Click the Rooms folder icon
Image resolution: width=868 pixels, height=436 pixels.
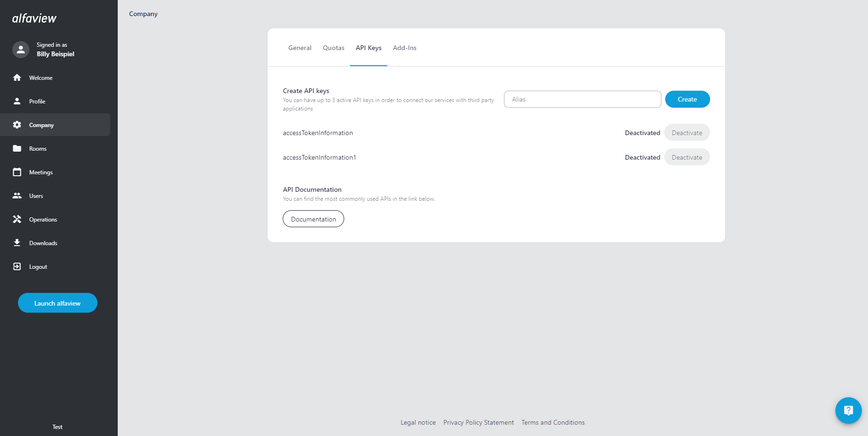(x=17, y=148)
